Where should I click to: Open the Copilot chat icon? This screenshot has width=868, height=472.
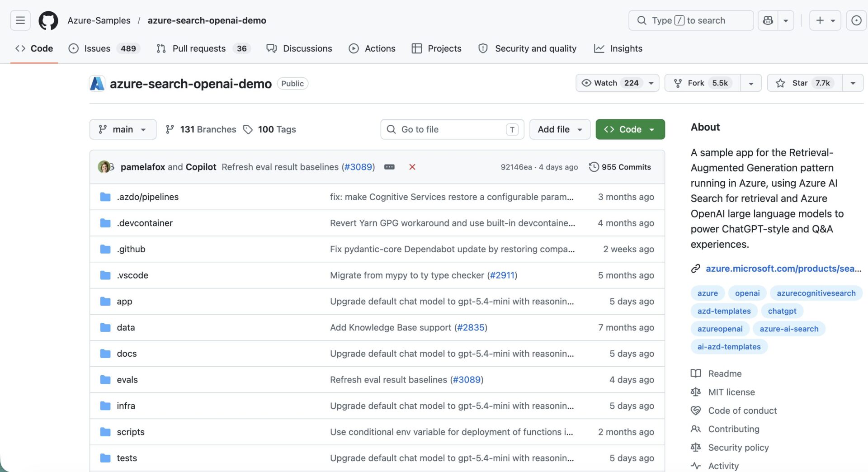768,20
